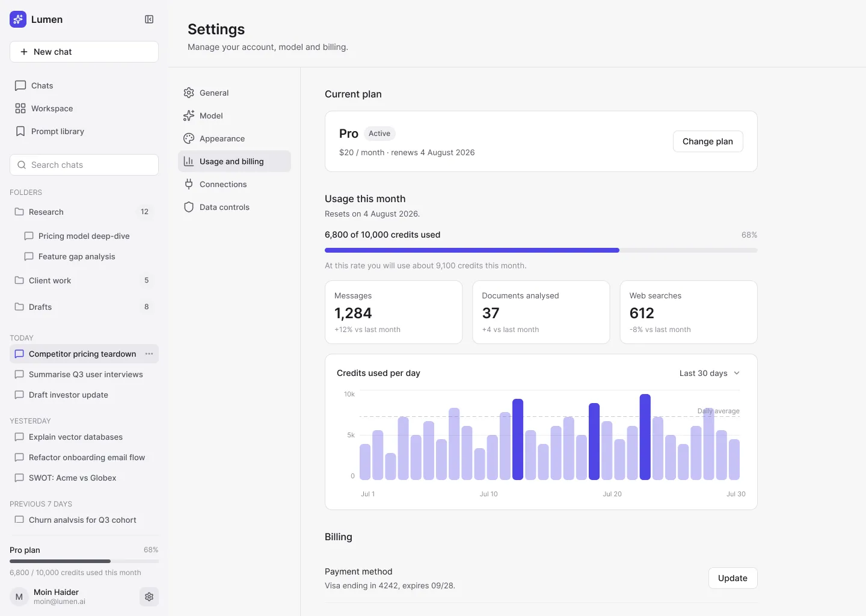
Task: Click the Research count badge 12
Action: pos(144,212)
